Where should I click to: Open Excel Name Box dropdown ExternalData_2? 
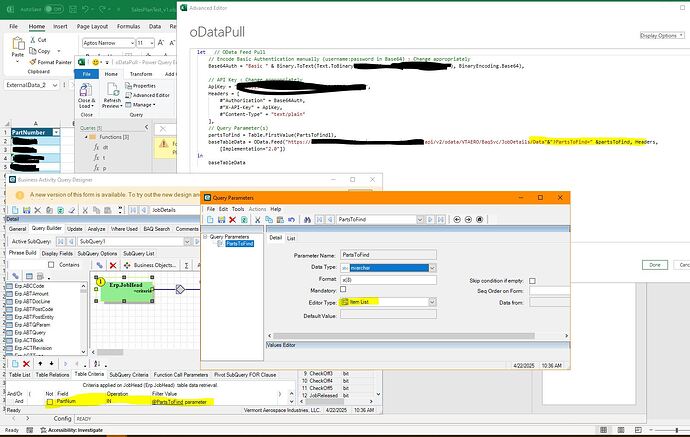click(55, 85)
